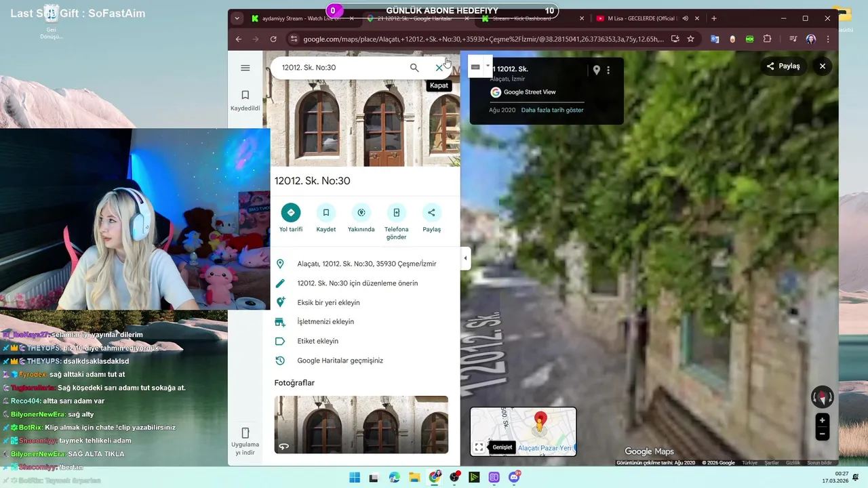This screenshot has height=488, width=868.
Task: Open the Kaydedildi saved places panel
Action: click(245, 100)
